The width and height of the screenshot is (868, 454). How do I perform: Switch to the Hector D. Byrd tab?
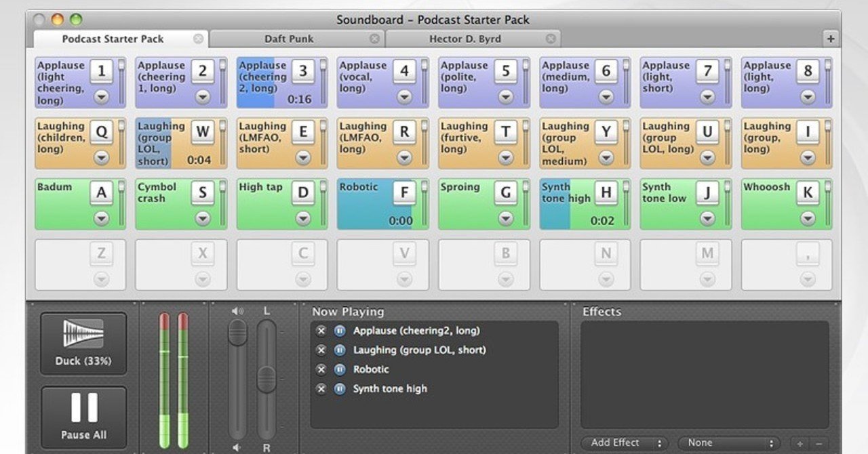pyautogui.click(x=465, y=39)
